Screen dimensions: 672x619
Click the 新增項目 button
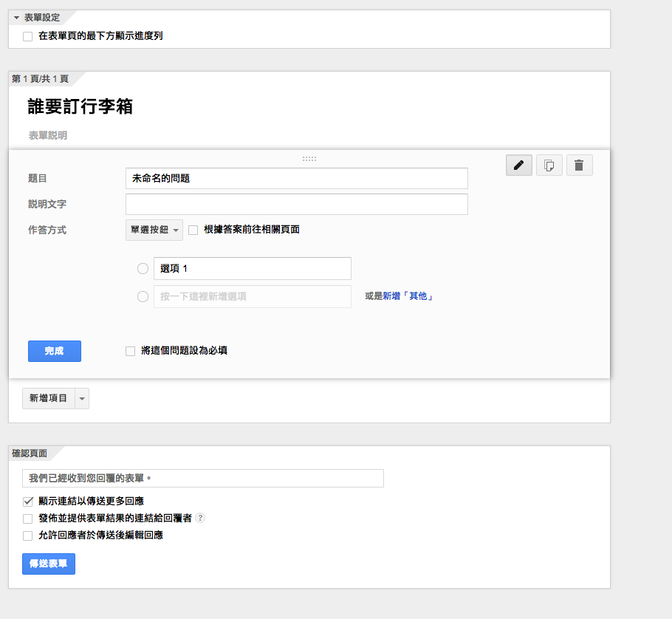pos(49,399)
